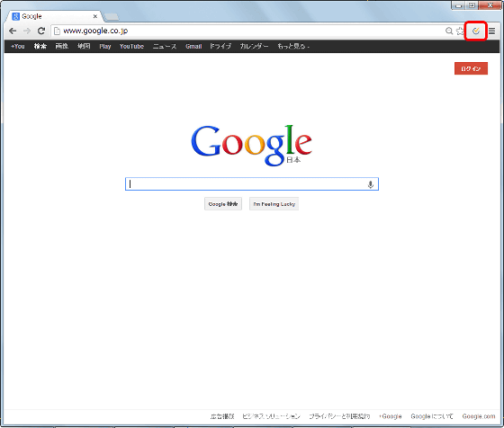
Task: Open the プライバシーと利用規約 footer link
Action: (339, 416)
